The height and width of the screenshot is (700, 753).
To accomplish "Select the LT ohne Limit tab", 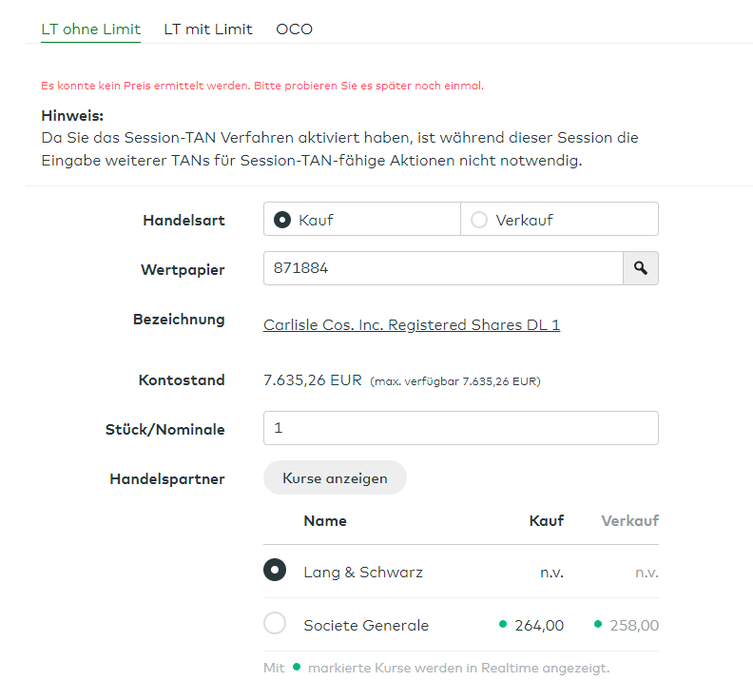I will point(90,29).
